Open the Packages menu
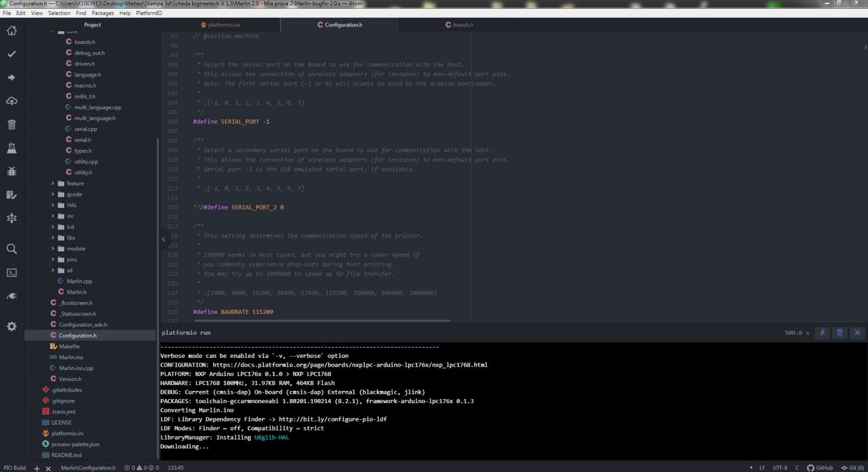Screen dimensions: 868x472 click(103, 13)
